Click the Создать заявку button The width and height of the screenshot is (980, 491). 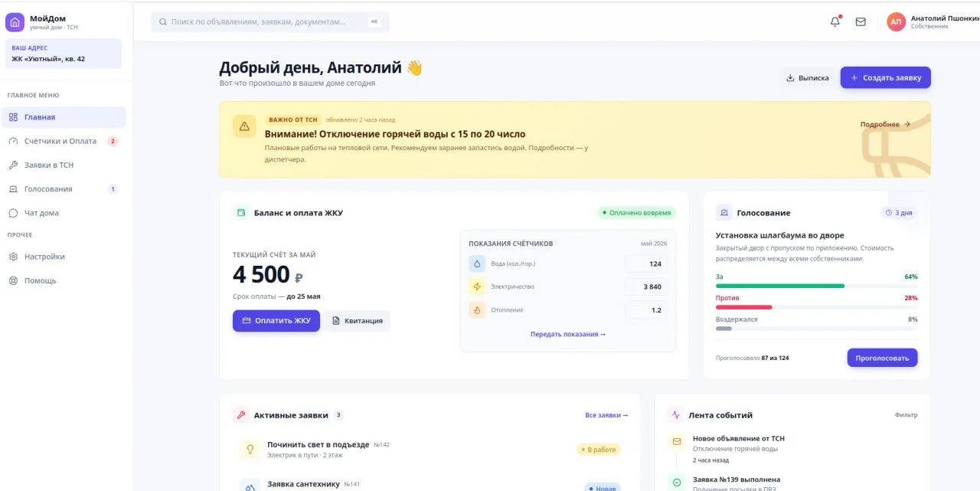pyautogui.click(x=885, y=77)
